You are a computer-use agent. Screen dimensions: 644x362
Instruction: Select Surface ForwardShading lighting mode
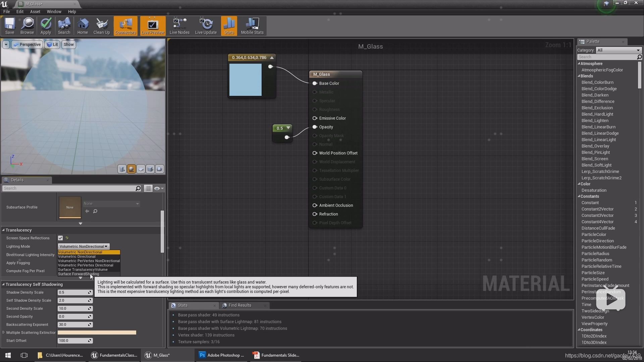[x=78, y=274]
